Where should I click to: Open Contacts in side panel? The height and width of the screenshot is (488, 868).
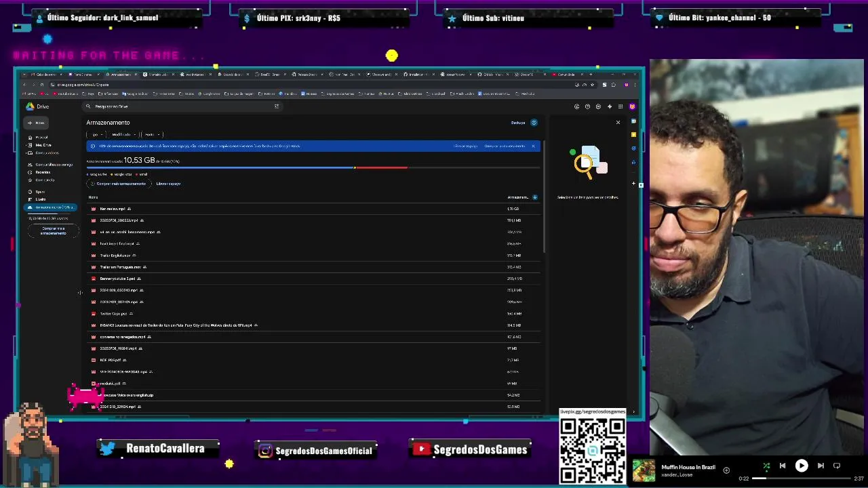click(x=633, y=162)
